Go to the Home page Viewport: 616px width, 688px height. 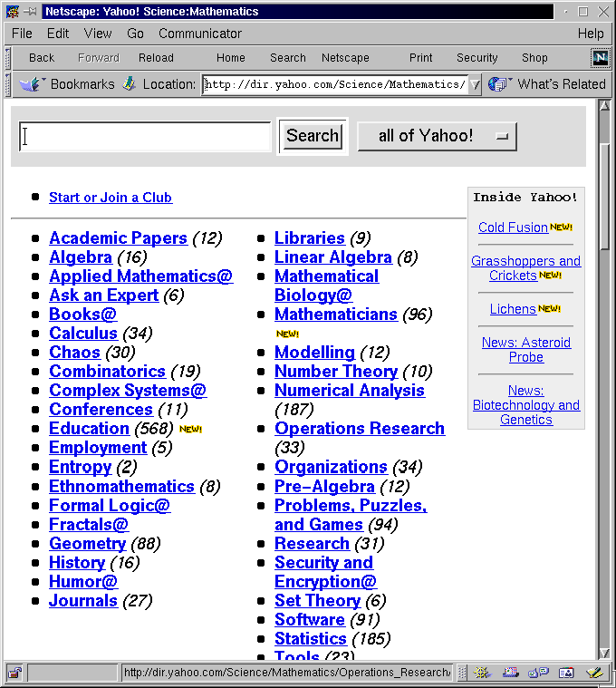click(231, 58)
